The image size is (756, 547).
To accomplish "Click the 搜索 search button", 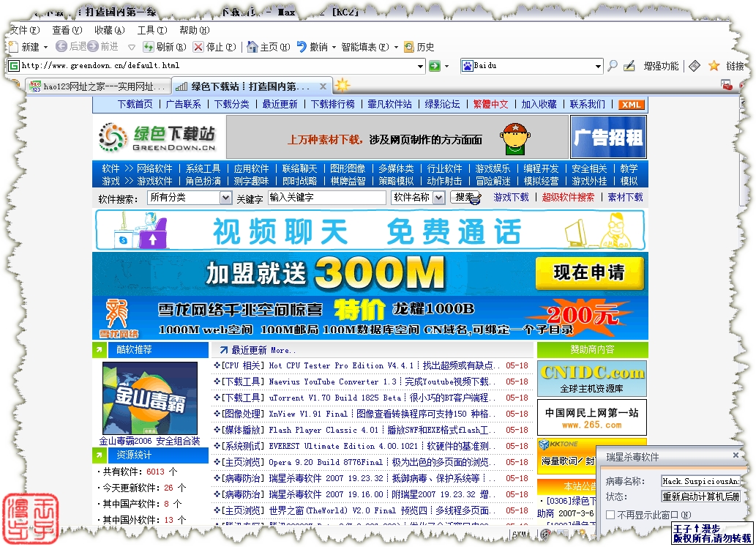I will [x=465, y=197].
